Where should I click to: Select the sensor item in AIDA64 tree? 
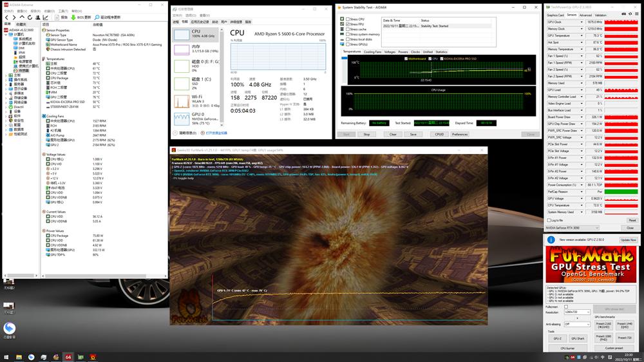(x=23, y=70)
